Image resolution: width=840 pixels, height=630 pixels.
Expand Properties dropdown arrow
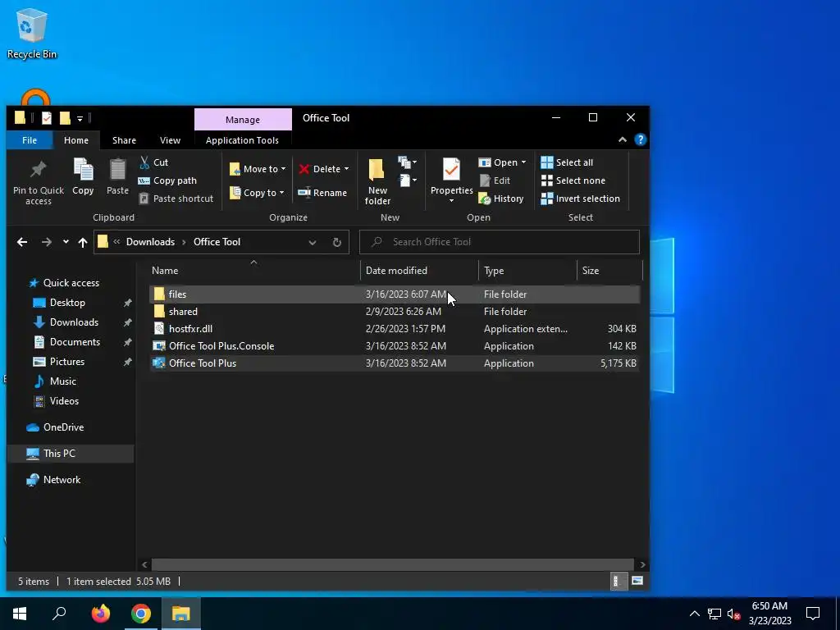click(451, 201)
